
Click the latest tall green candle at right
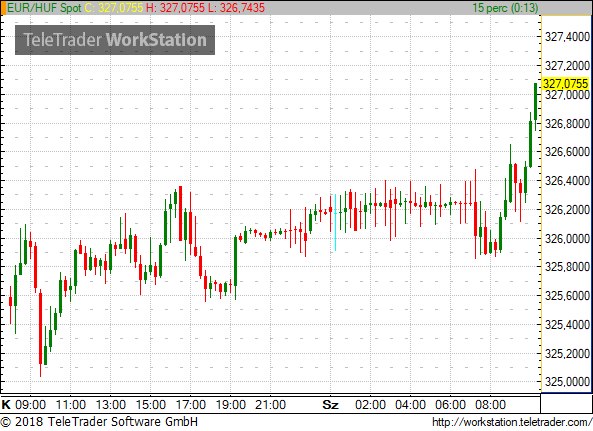coord(536,107)
